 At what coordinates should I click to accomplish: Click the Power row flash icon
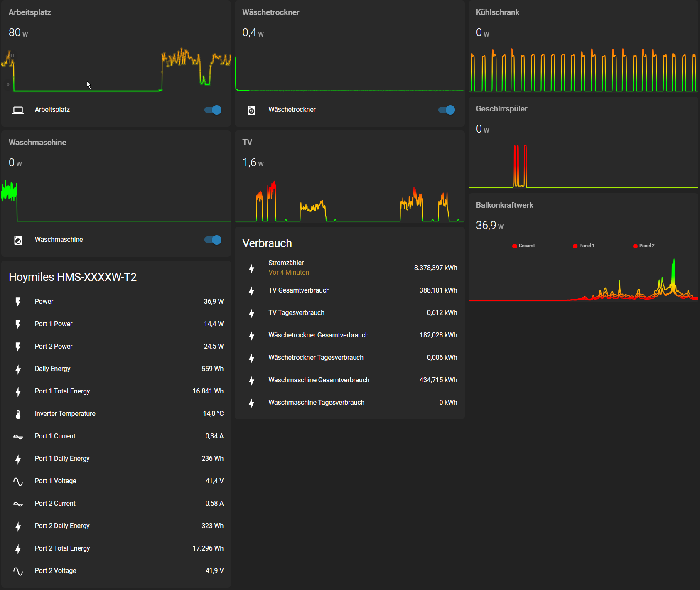point(18,302)
